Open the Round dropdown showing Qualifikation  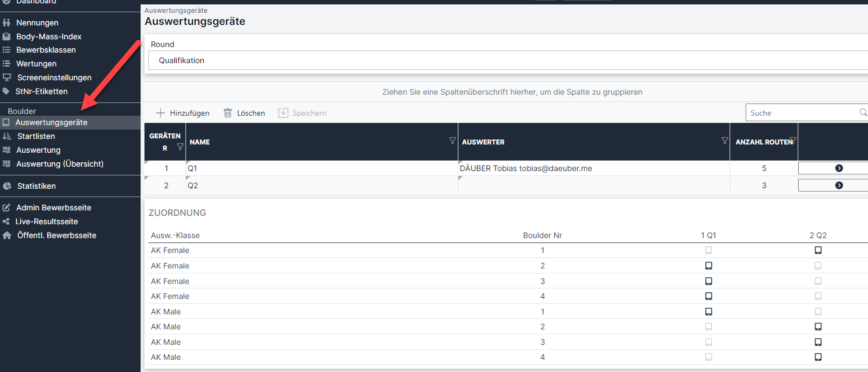point(506,60)
